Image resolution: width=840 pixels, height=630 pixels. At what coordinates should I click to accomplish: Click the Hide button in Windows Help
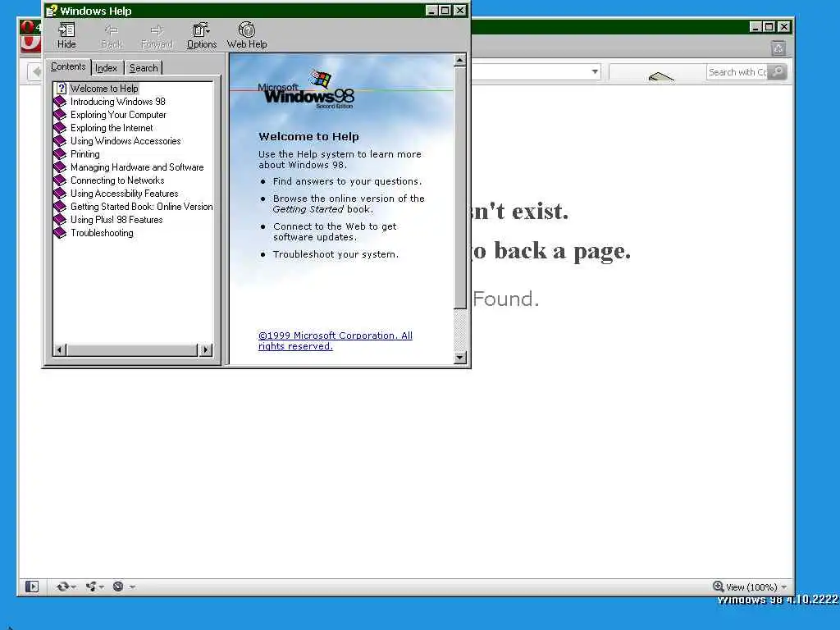(x=66, y=36)
